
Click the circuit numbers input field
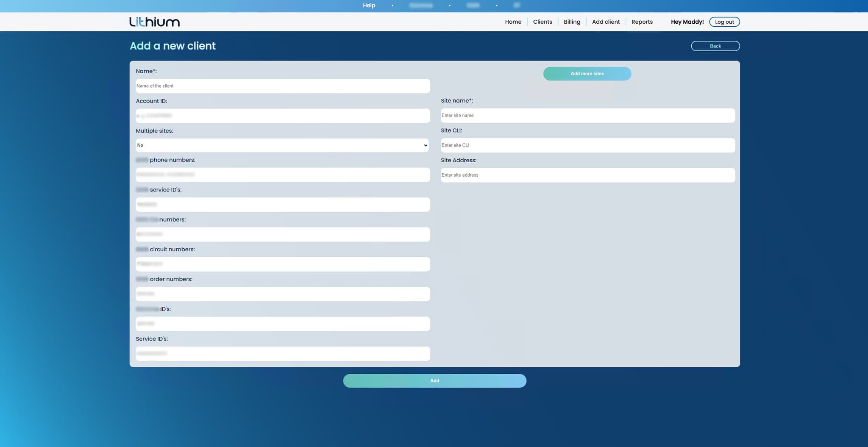click(x=283, y=264)
